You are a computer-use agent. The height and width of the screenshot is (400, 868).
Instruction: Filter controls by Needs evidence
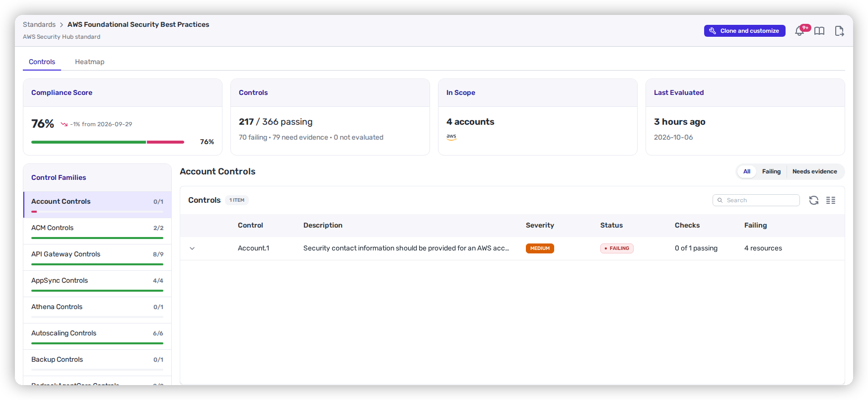[x=815, y=171]
